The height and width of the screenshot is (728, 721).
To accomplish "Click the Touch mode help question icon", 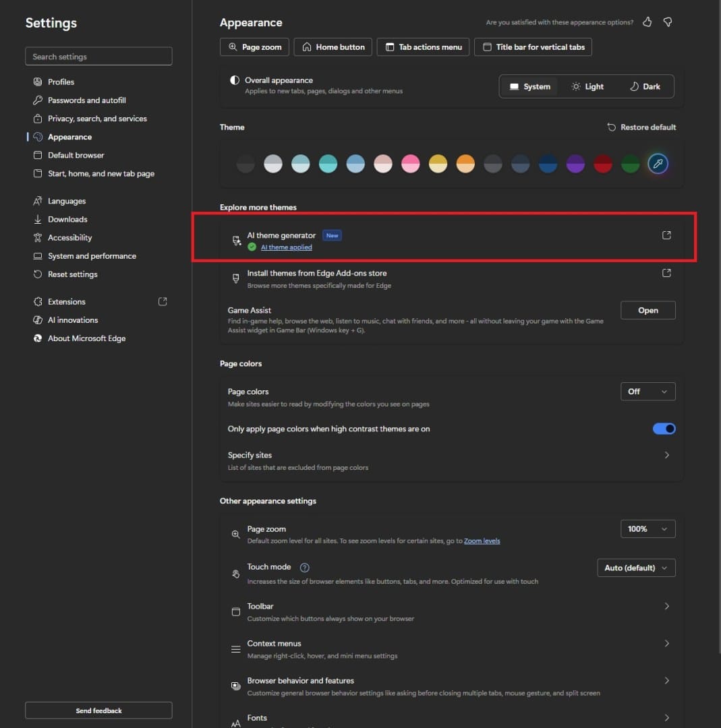I will coord(305,568).
